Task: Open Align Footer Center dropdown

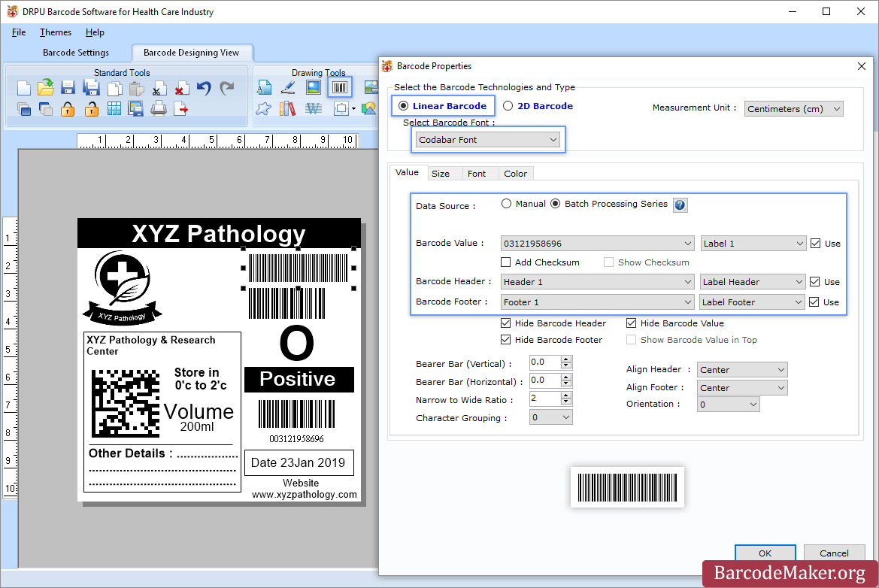Action: pos(742,388)
